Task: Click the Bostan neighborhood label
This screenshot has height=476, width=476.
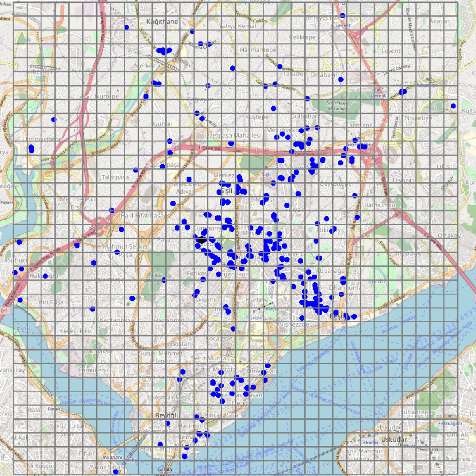Action: click(x=181, y=344)
